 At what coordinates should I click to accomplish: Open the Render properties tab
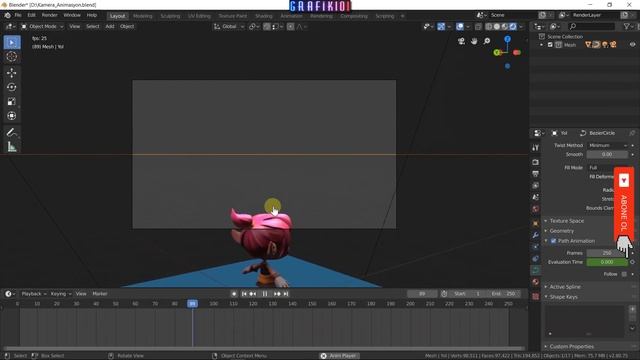click(x=536, y=162)
